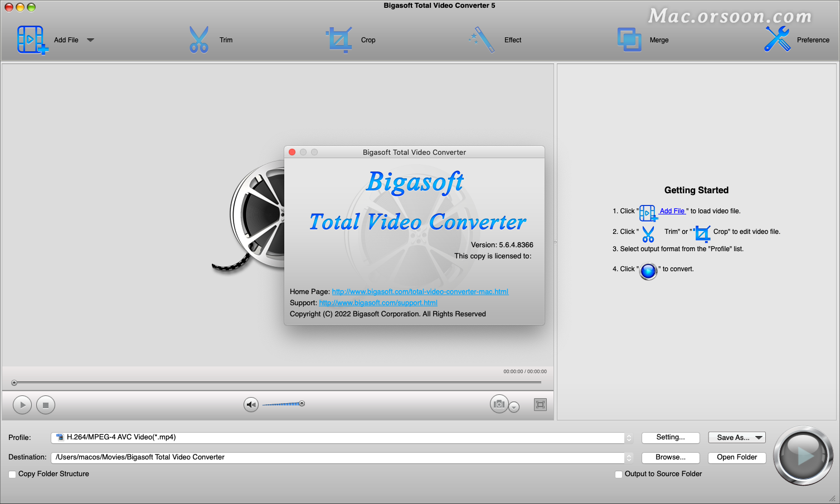This screenshot has height=504, width=840.
Task: Open the Support link in About dialog
Action: point(378,303)
